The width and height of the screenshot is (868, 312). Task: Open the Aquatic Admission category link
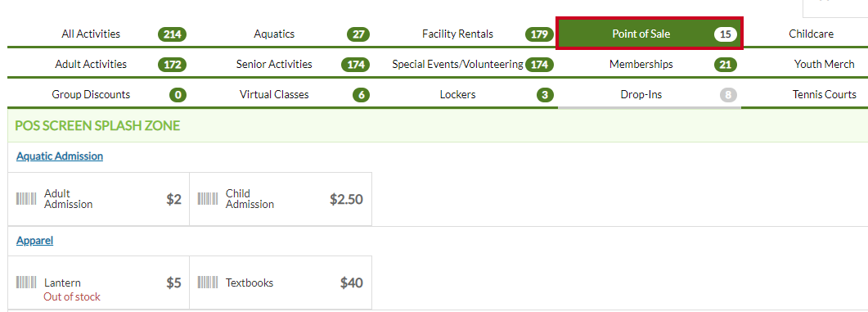click(x=60, y=156)
